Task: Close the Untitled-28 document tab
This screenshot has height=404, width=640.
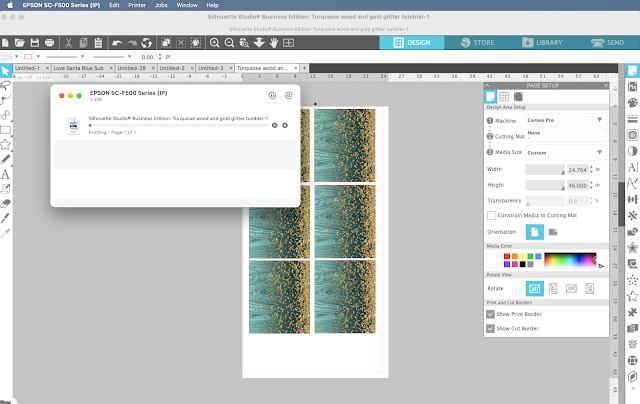Action: [154, 68]
